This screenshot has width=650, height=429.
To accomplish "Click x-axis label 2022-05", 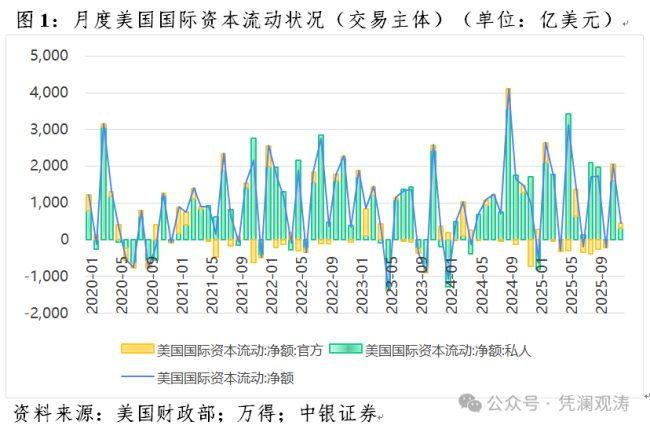I will [x=302, y=285].
